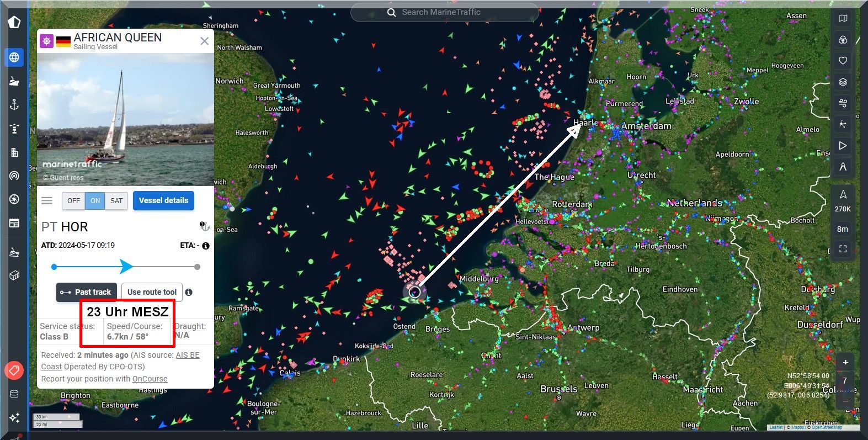Select the measure distance compass tool
The width and height of the screenshot is (868, 440).
coord(843,167)
